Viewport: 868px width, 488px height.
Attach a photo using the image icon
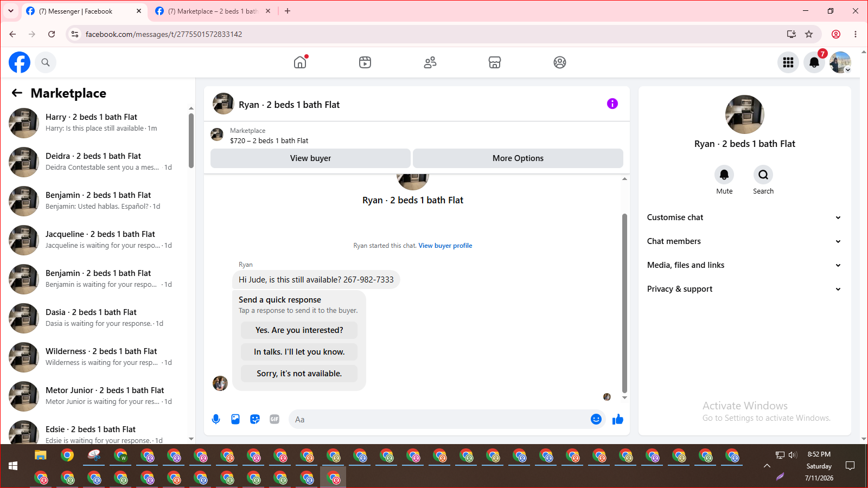tap(235, 419)
